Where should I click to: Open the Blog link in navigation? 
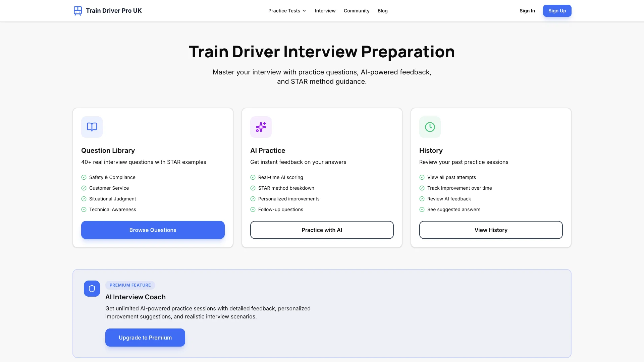(382, 11)
